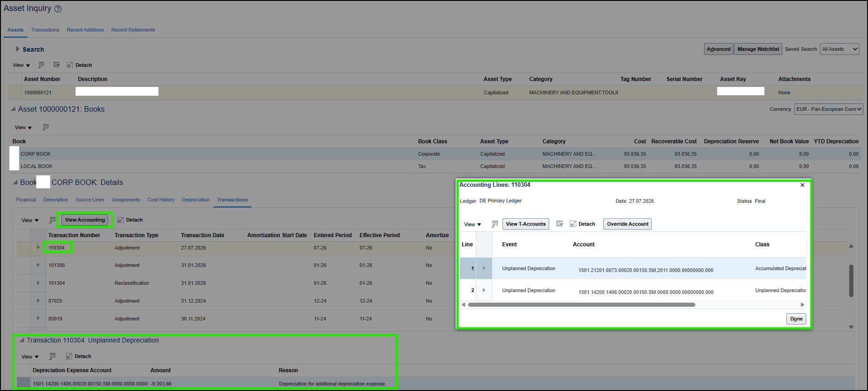Expand Reclassification transaction row 101304
This screenshot has width=868, height=391.
[38, 282]
